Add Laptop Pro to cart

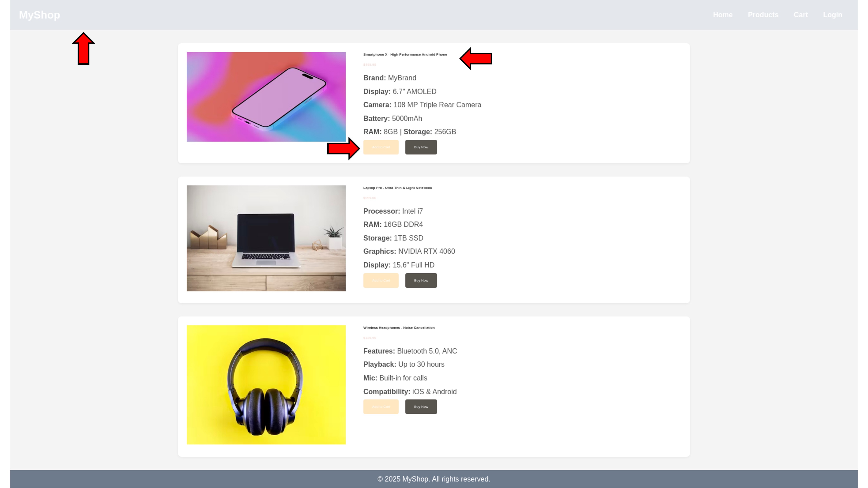coord(381,281)
